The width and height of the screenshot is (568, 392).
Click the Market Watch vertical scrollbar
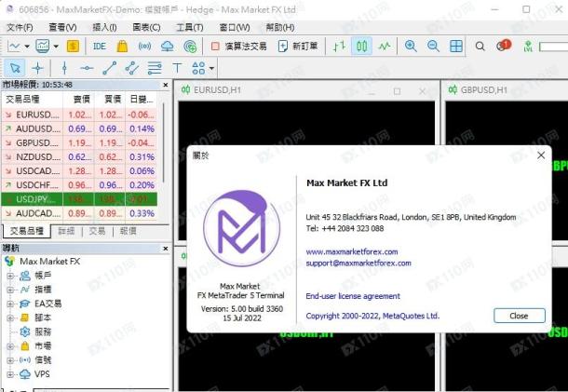[x=164, y=142]
